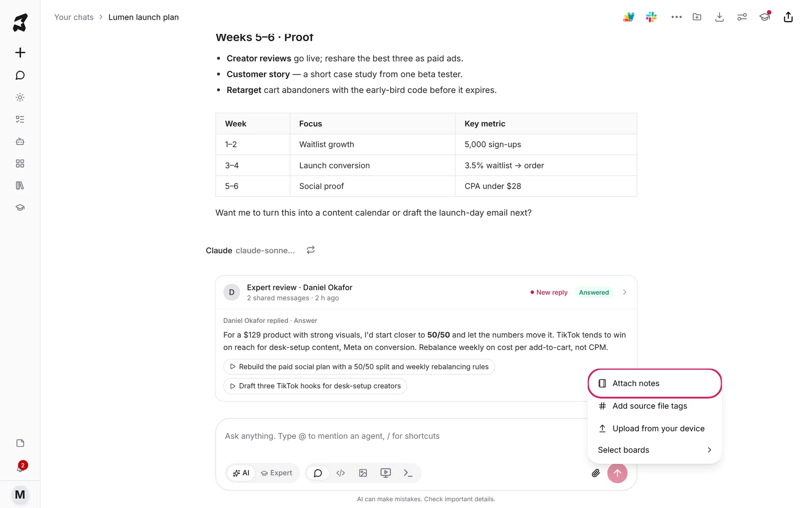The image size is (812, 508).
Task: Expand the Expert review card chevron
Action: tap(625, 292)
